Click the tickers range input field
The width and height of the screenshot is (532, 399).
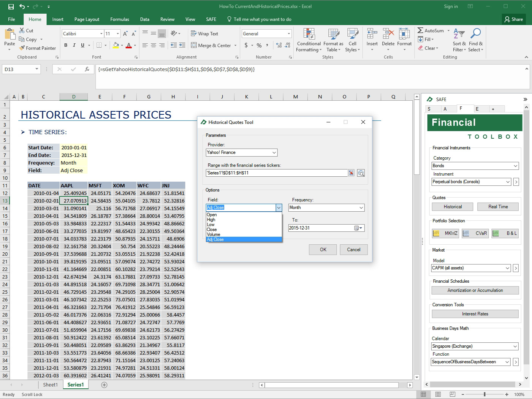coord(277,173)
